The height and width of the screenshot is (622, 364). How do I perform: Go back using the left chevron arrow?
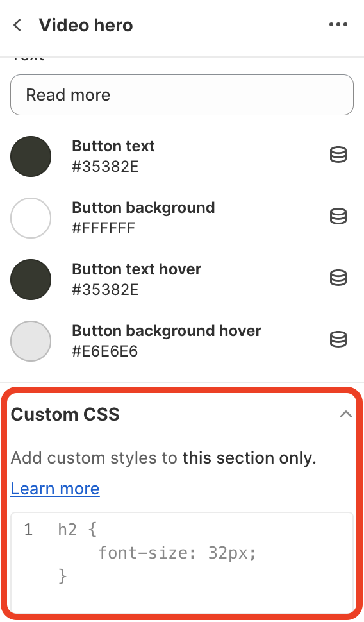point(17,25)
